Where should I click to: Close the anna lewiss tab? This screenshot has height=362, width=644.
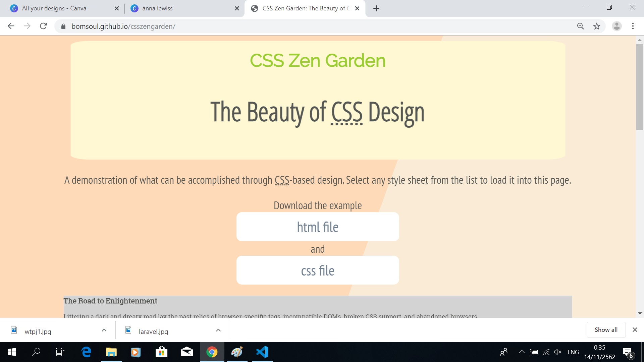click(x=237, y=8)
